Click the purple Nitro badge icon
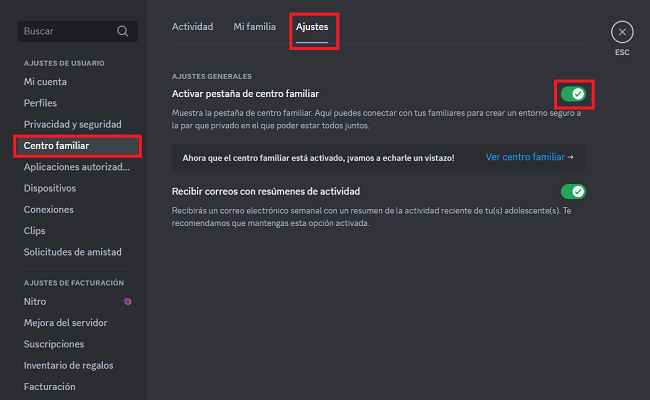 (x=127, y=301)
